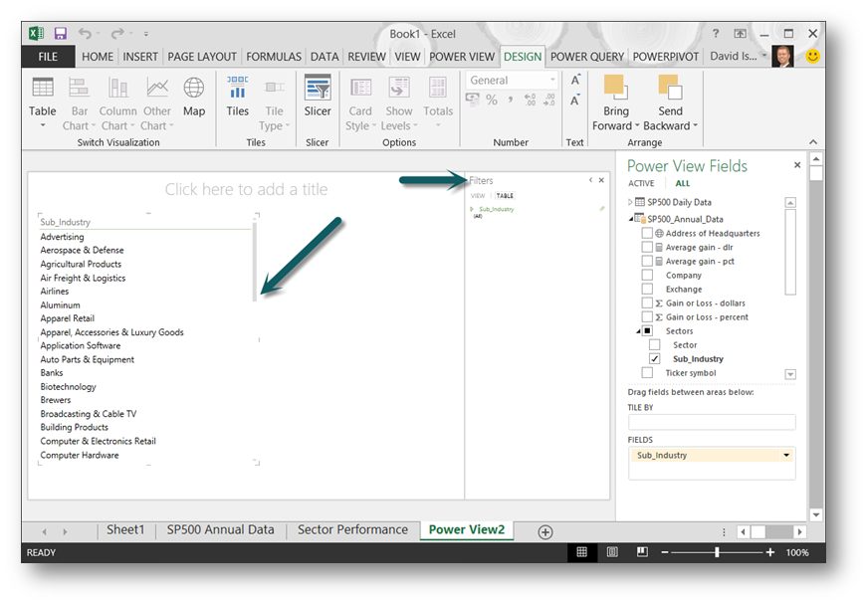This screenshot has height=605, width=868.
Task: Open the Show Levels menu
Action: point(399,102)
